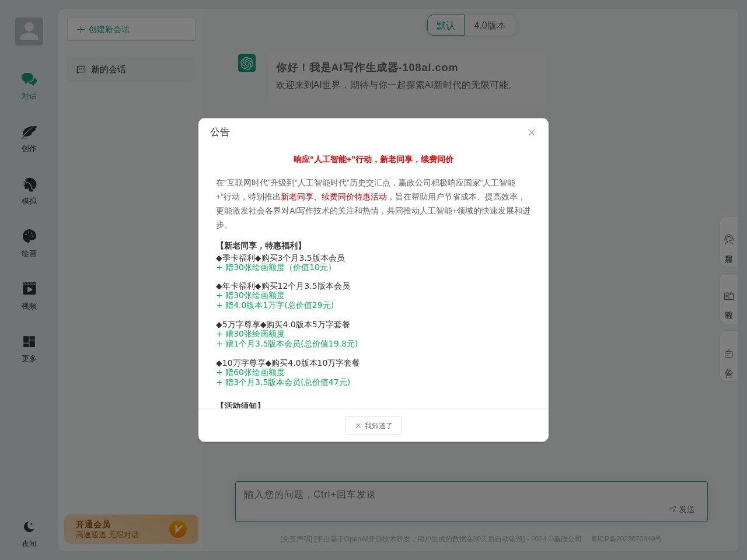Open the 绘画 palette icon section
The width and height of the screenshot is (747, 560).
(29, 243)
